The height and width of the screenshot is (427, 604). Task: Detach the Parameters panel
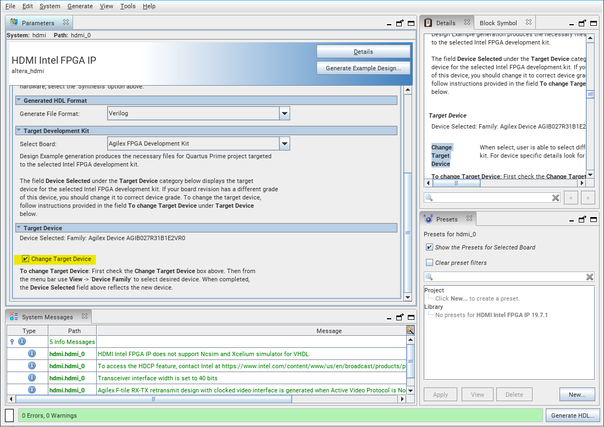[x=400, y=23]
